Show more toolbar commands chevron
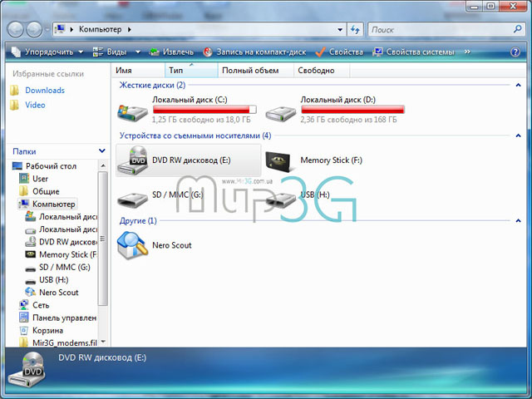 click(467, 52)
